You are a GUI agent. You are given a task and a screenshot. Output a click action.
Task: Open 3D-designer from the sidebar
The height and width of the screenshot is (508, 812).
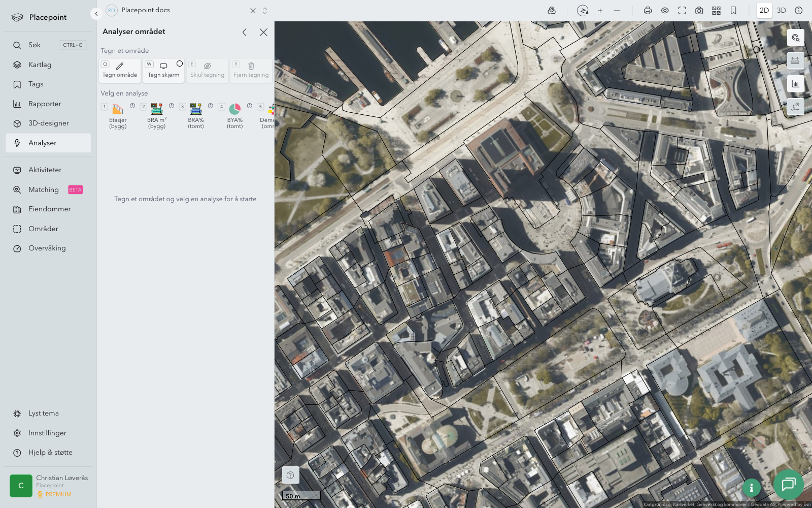point(48,123)
